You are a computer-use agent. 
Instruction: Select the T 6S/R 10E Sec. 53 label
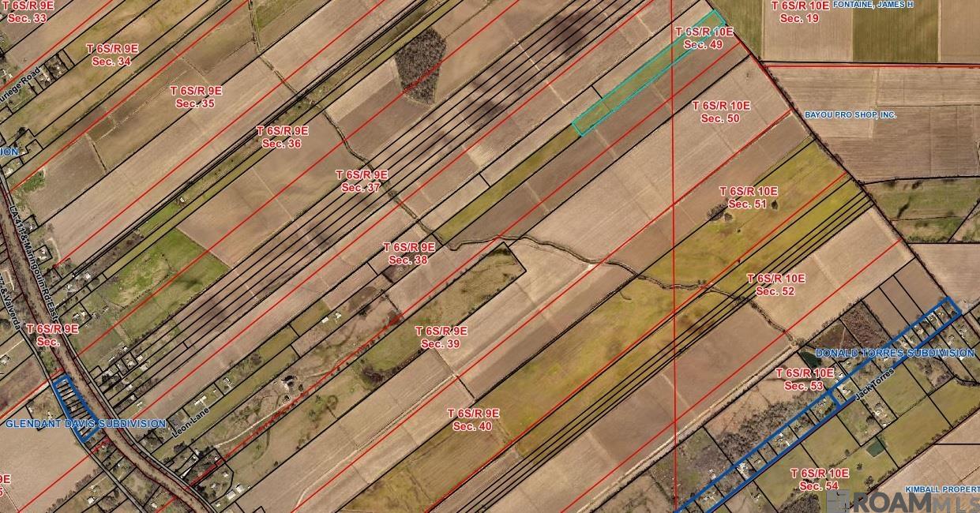pyautogui.click(x=804, y=379)
